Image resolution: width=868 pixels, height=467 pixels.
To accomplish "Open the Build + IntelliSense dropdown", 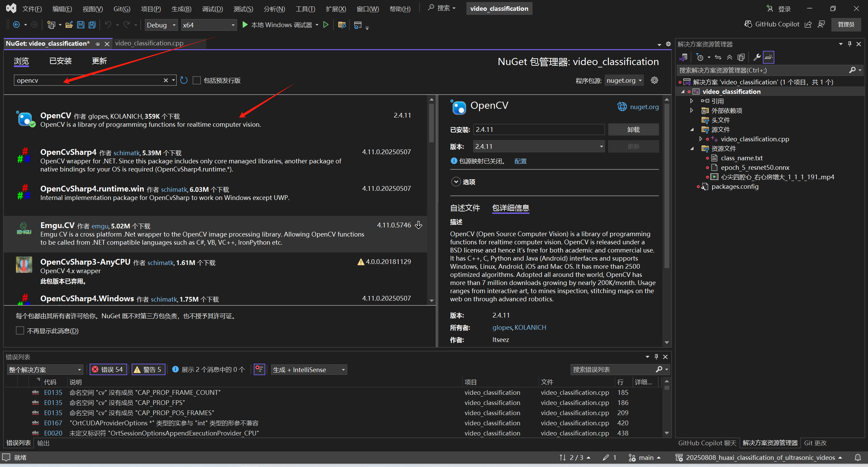I will click(309, 369).
